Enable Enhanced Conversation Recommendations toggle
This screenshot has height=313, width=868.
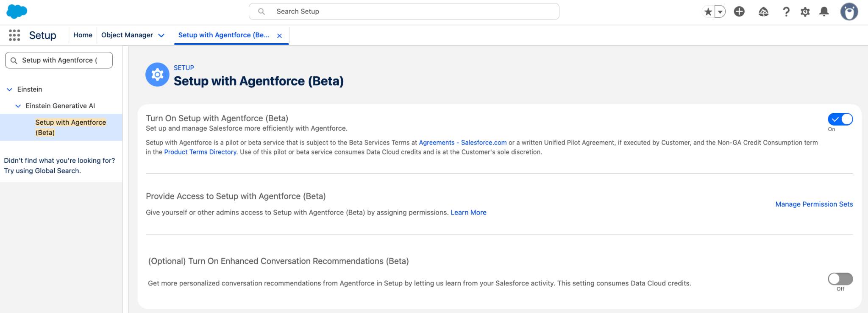[840, 279]
